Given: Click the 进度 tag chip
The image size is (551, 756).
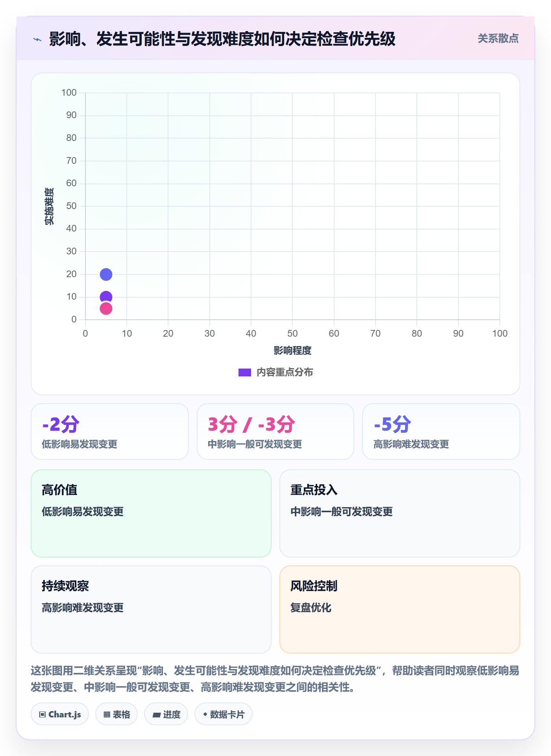Looking at the screenshot, I should (166, 714).
